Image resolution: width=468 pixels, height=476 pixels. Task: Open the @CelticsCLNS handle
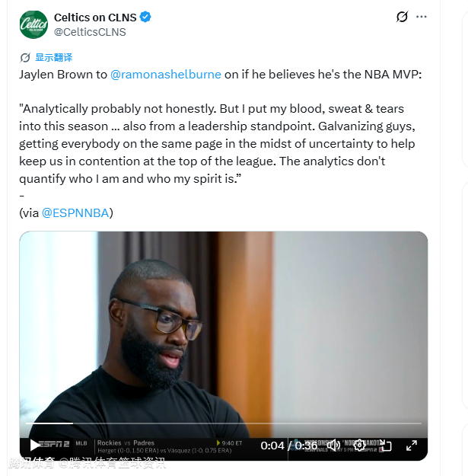[x=90, y=32]
